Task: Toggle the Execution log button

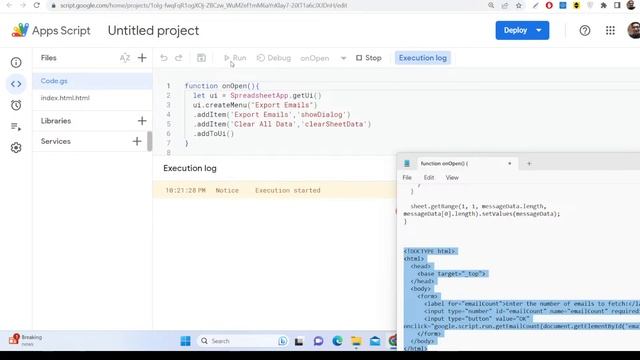Action: [x=422, y=58]
